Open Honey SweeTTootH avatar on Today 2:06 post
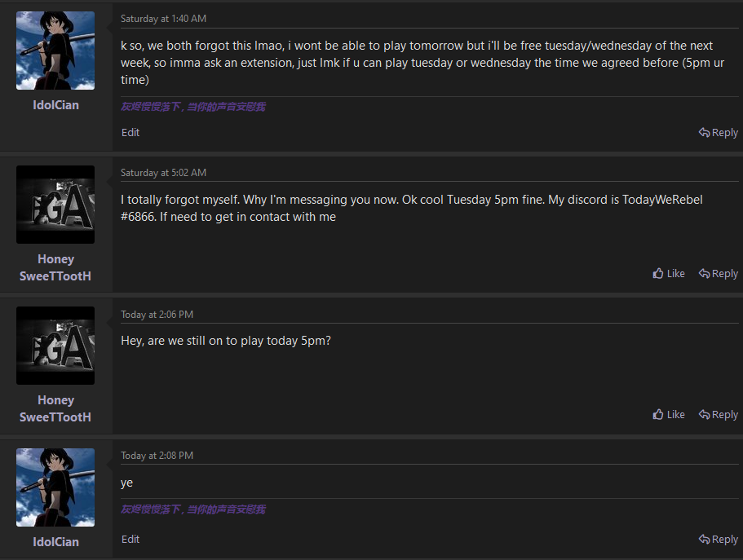 pyautogui.click(x=55, y=346)
